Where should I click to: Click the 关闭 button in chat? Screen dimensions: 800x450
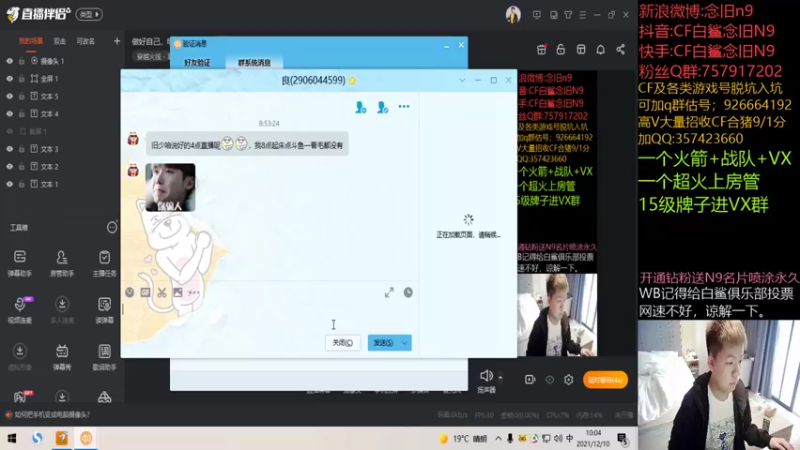tap(342, 343)
